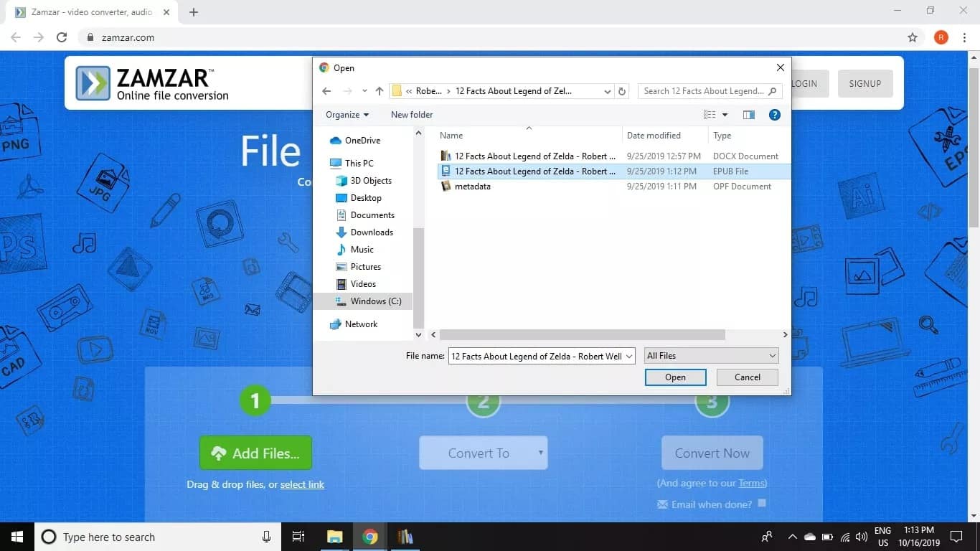The image size is (980, 551).
Task: Click the File name input field
Action: [537, 356]
